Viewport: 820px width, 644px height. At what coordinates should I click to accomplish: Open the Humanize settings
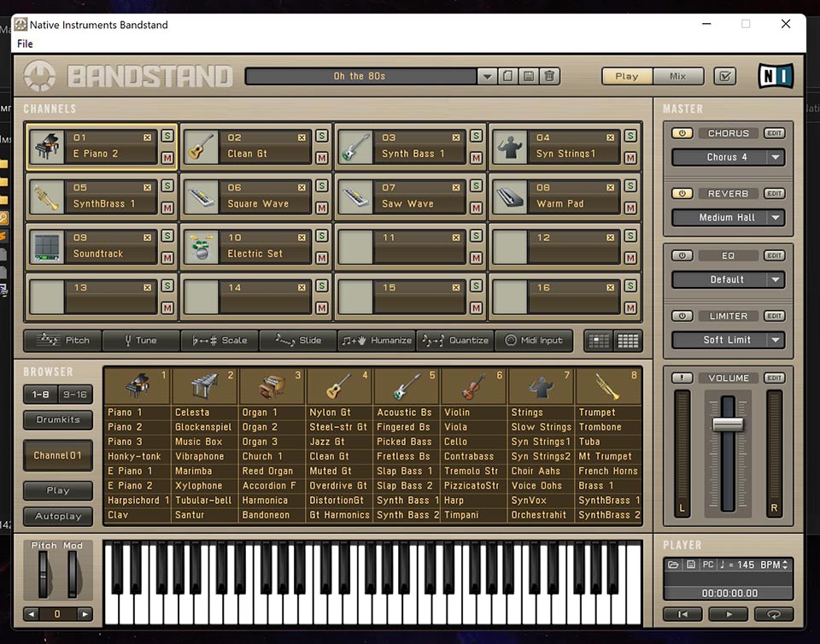(377, 340)
